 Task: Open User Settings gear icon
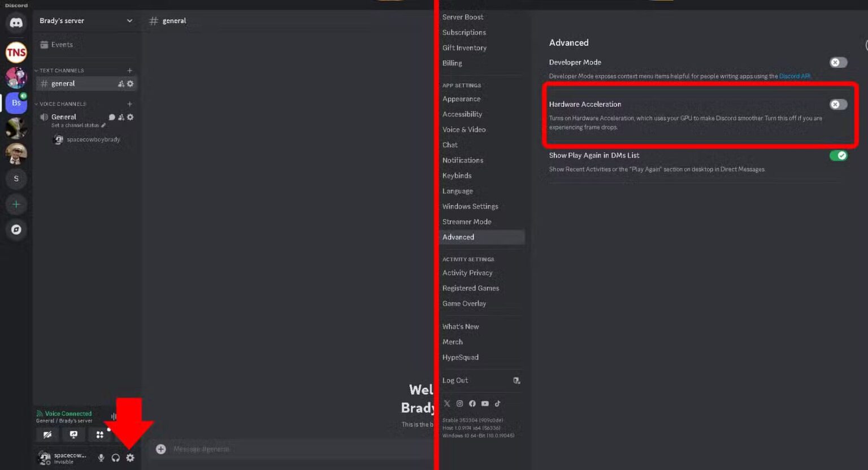131,458
